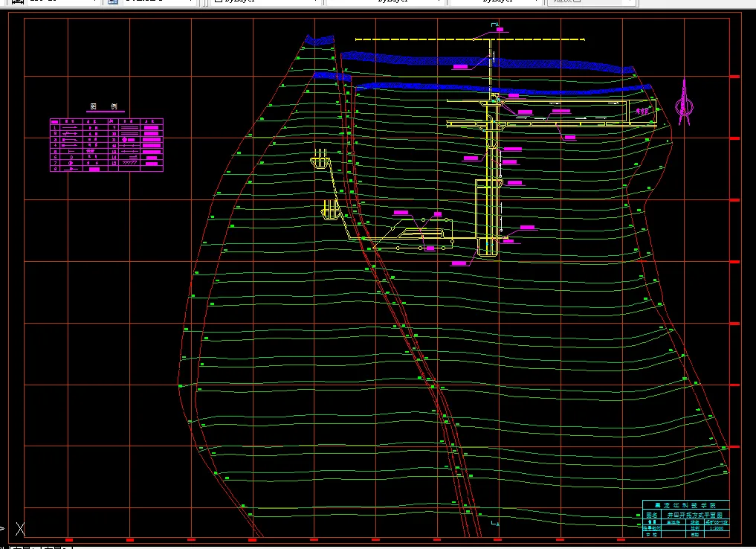This screenshot has height=549, width=756.
Task: Select the north arrow compass symbol
Action: pyautogui.click(x=684, y=103)
